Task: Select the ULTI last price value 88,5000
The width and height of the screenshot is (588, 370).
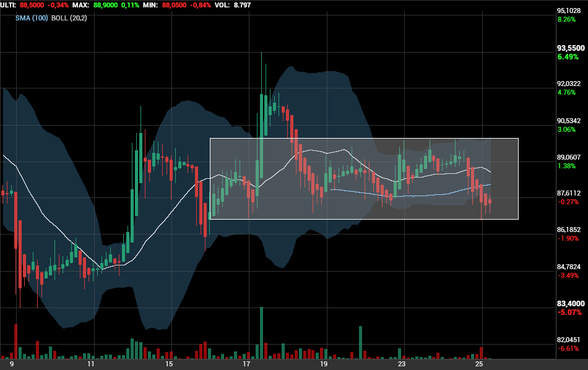Action: tap(32, 5)
